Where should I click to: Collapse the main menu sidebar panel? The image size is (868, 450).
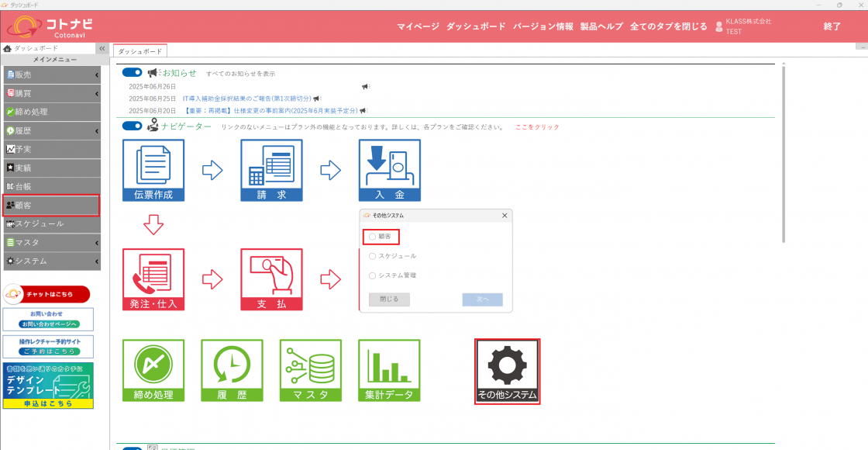tap(102, 48)
